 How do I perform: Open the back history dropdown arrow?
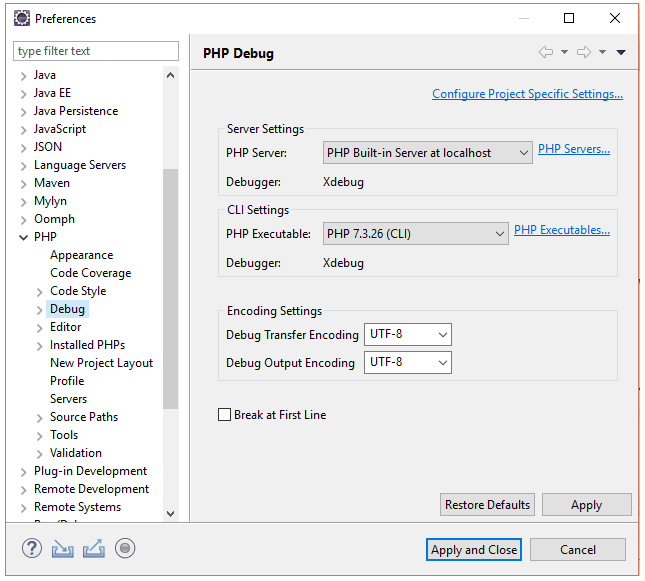(x=564, y=52)
